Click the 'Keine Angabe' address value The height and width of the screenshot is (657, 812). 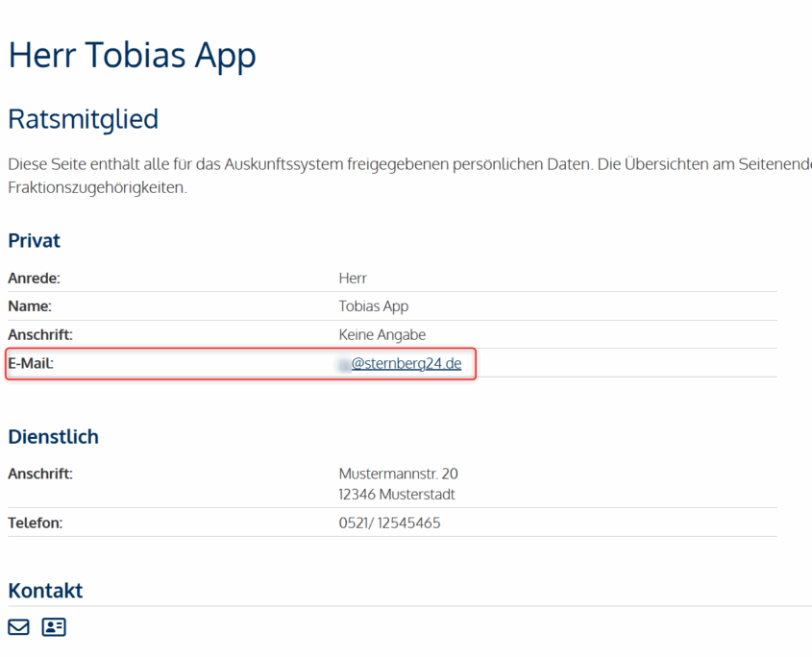click(381, 334)
